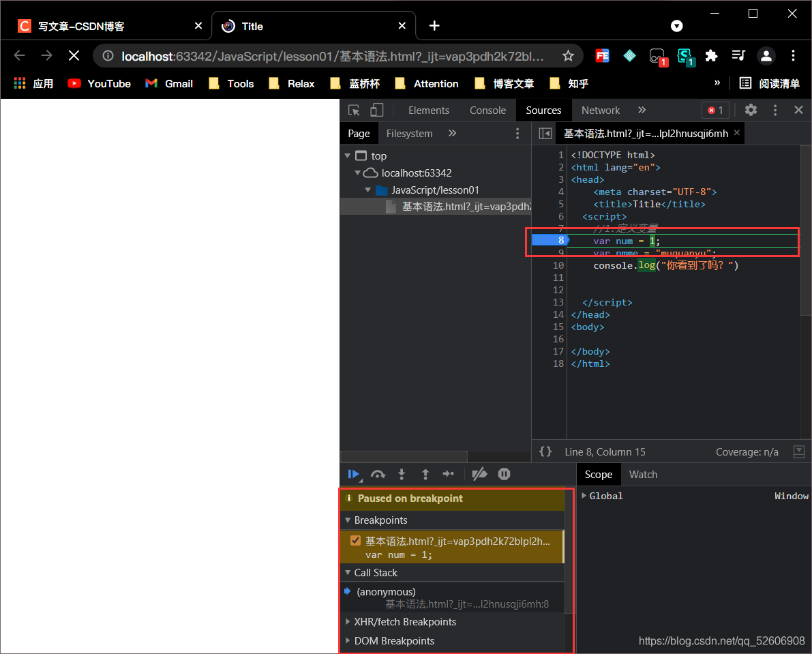Image resolution: width=812 pixels, height=654 pixels.
Task: Expand the Global scope entry
Action: 584,496
